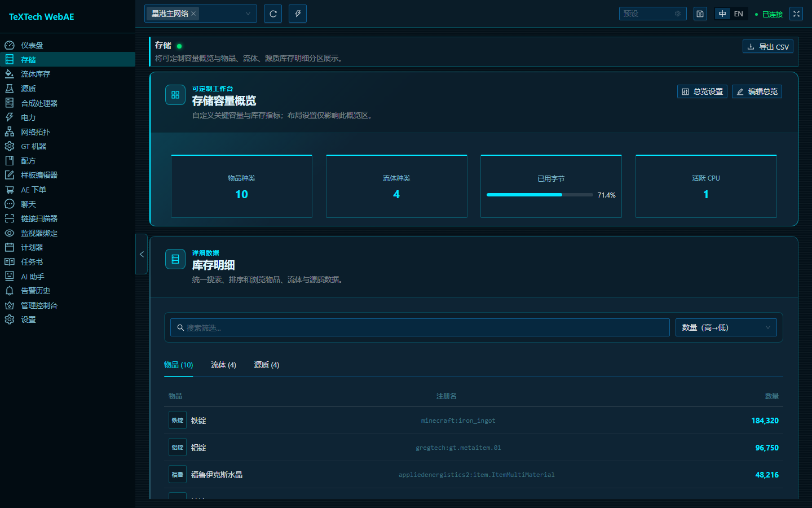The height and width of the screenshot is (508, 812).
Task: Select the 样板编辑器 edit icon
Action: [10, 175]
